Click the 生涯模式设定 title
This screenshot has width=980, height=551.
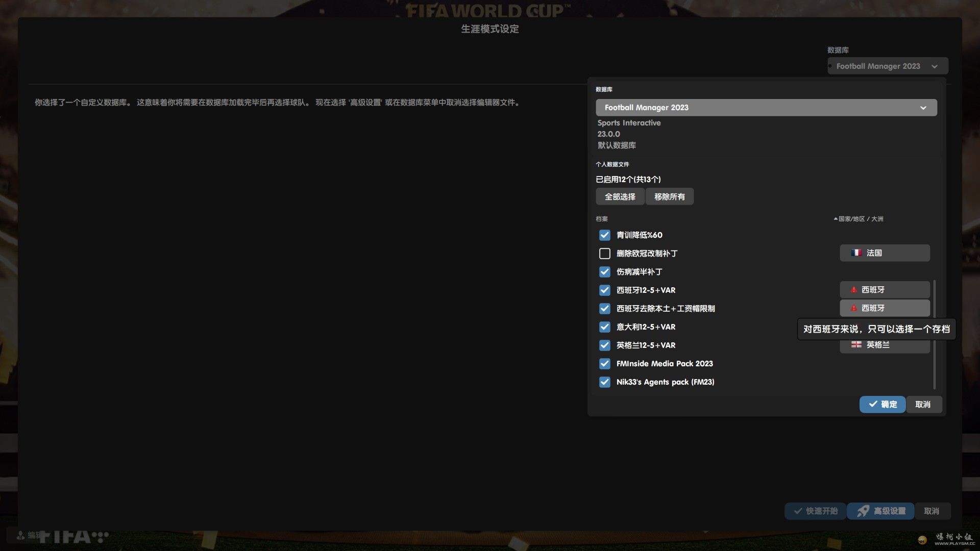pyautogui.click(x=490, y=29)
